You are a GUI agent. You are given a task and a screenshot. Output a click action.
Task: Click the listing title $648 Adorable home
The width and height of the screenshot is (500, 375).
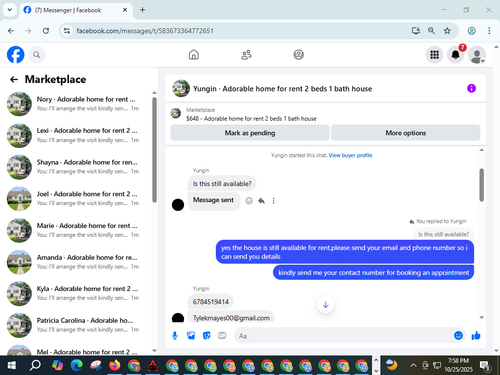click(x=251, y=119)
